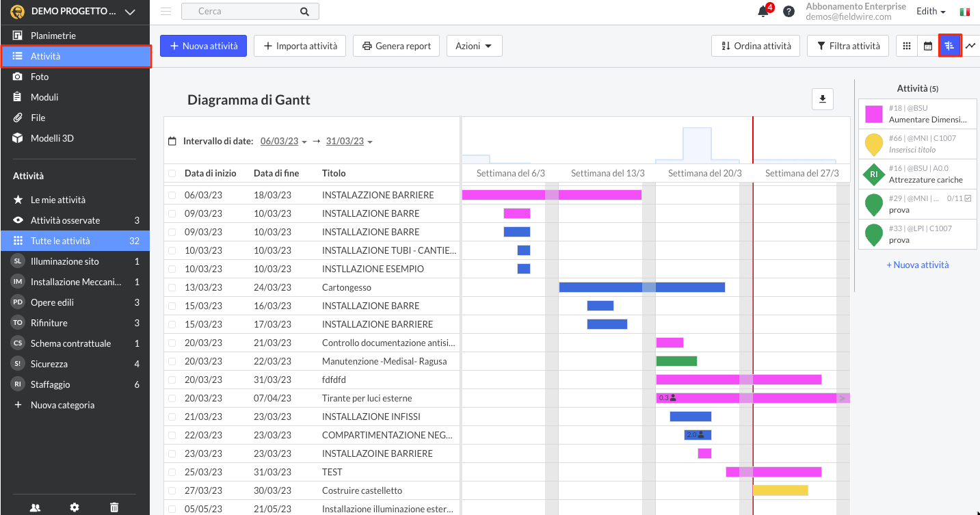This screenshot has width=980, height=515.
Task: Switch to the kanban grid view
Action: click(906, 46)
